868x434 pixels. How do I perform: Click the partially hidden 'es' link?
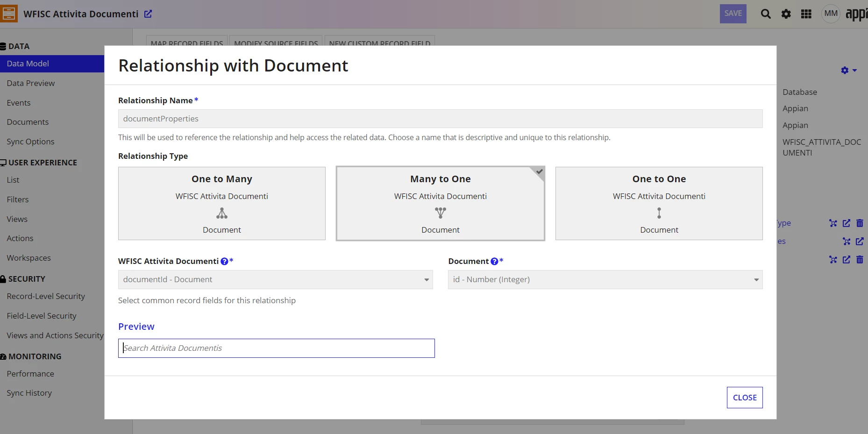(x=782, y=242)
